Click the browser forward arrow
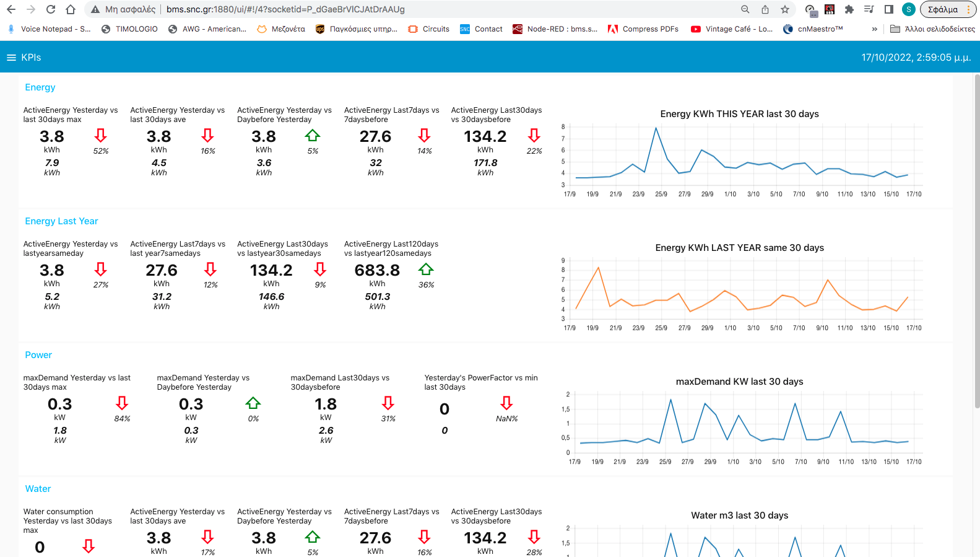Image resolution: width=980 pixels, height=557 pixels. click(x=31, y=9)
